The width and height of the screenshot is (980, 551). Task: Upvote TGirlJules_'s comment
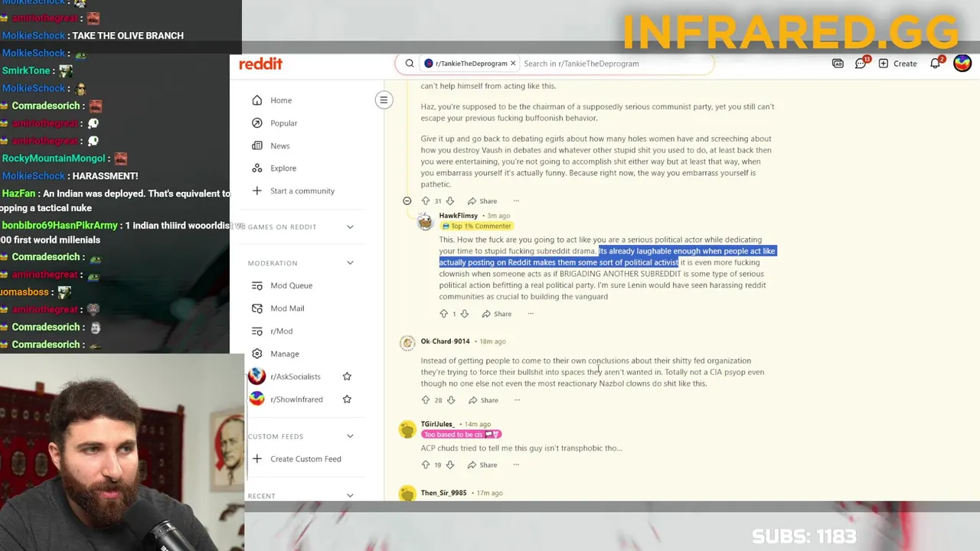point(426,465)
